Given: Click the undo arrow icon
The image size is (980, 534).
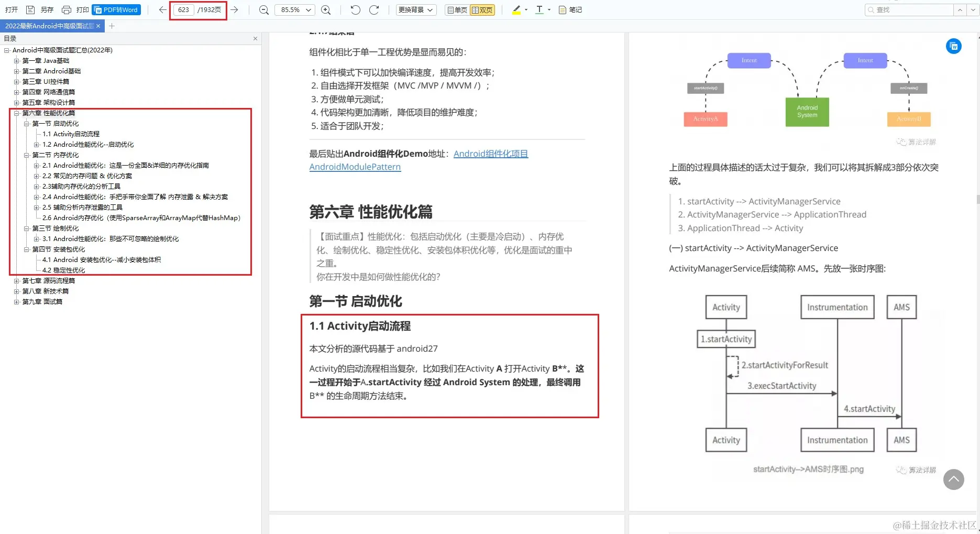Looking at the screenshot, I should tap(355, 9).
